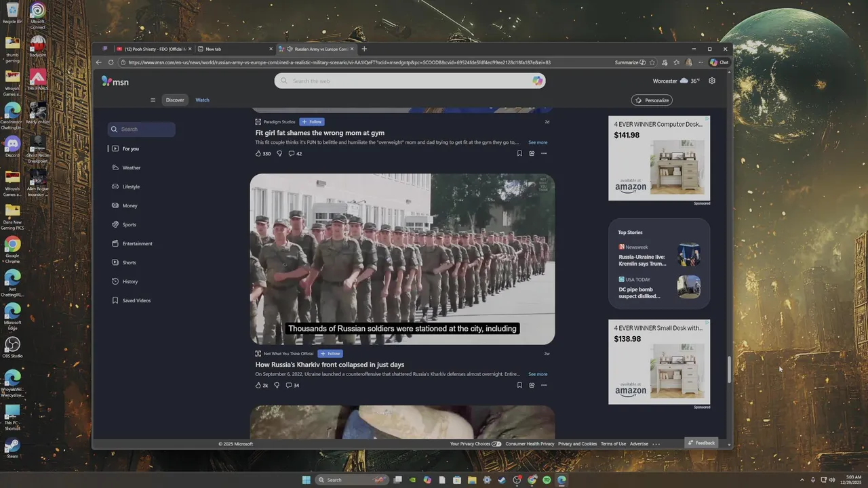
Task: Follow Paradigm Studios channel
Action: coord(312,122)
